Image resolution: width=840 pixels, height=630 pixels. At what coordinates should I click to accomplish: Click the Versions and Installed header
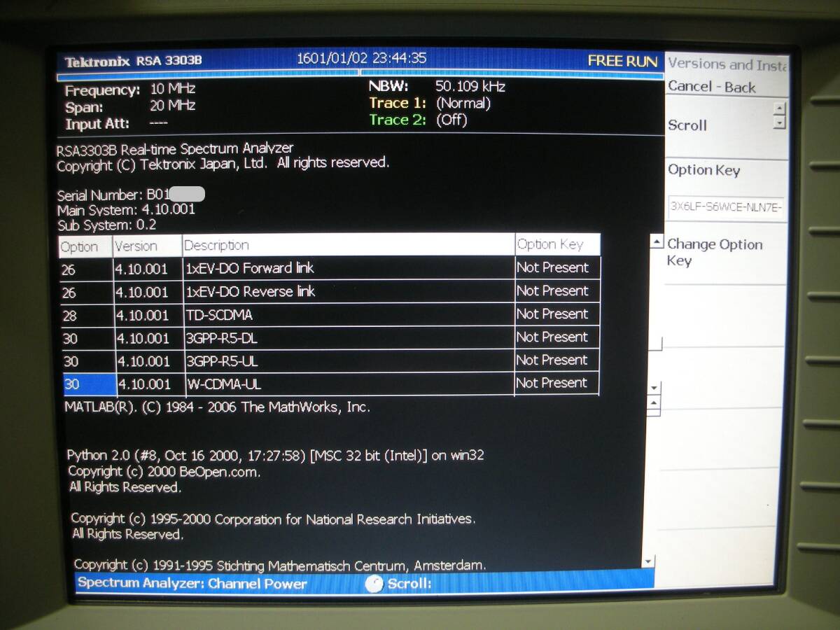click(x=727, y=64)
